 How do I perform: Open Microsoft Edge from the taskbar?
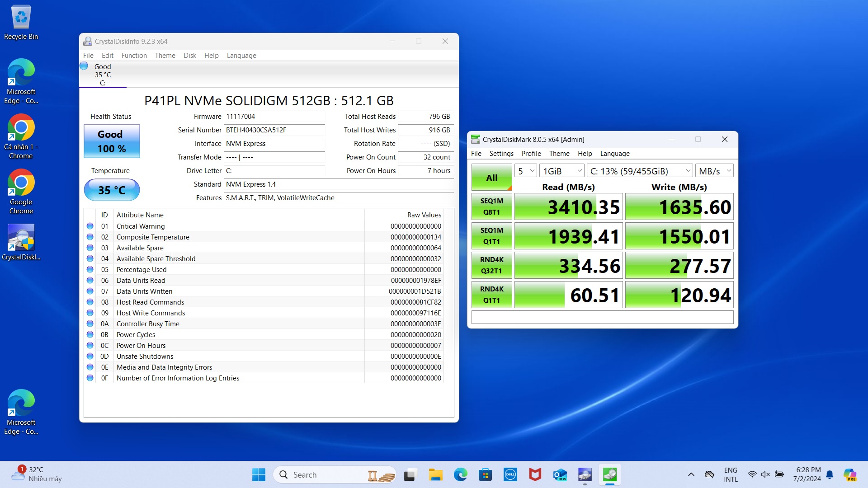460,475
